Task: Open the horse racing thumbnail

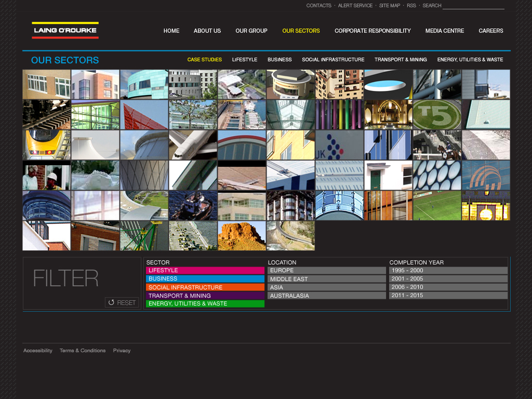Action: click(437, 145)
